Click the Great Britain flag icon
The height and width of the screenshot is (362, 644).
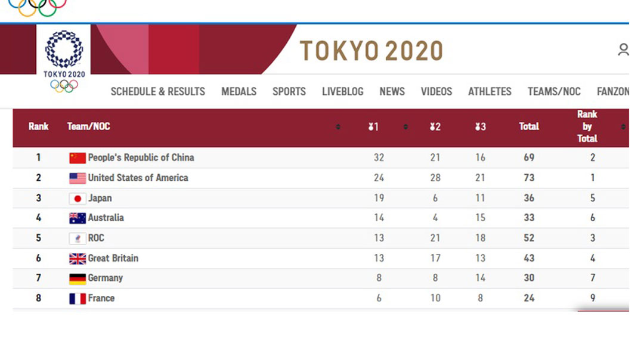pyautogui.click(x=77, y=258)
